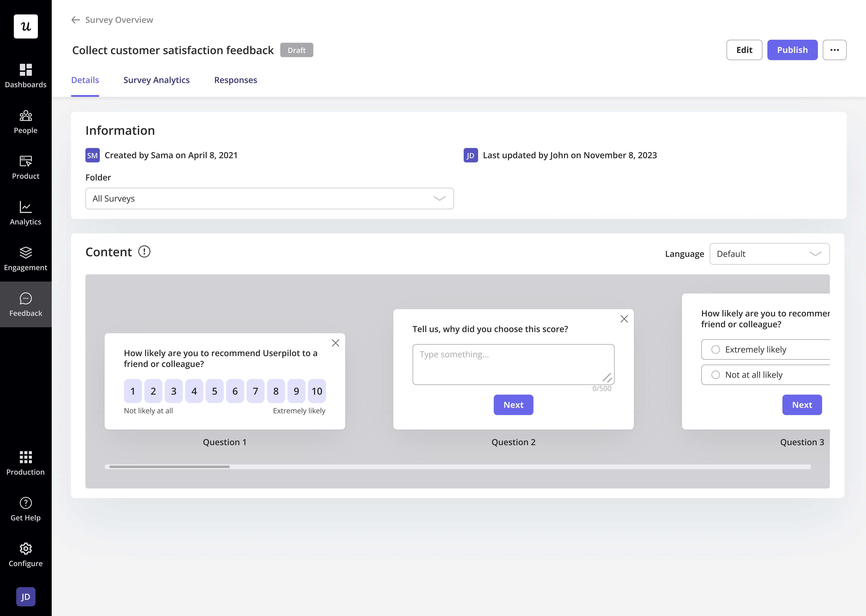Click the Information section heading
The height and width of the screenshot is (616, 866).
pos(120,131)
